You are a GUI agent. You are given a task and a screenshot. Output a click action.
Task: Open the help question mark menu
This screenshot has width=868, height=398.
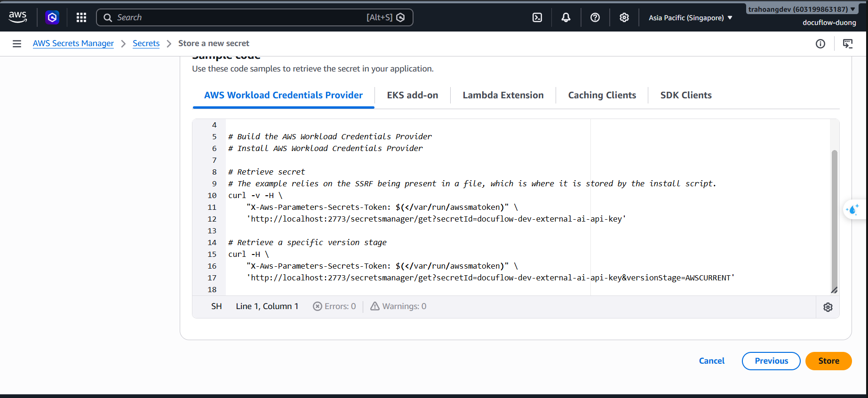(595, 17)
